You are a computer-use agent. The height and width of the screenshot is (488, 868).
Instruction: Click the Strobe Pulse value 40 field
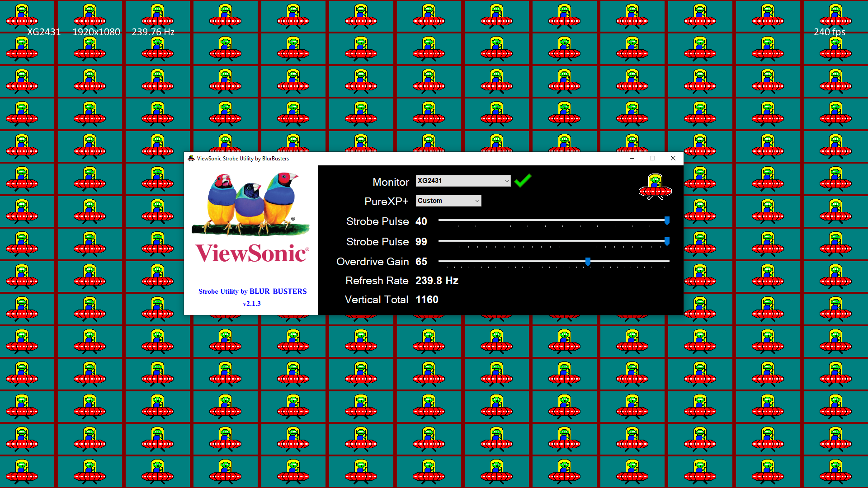(423, 221)
